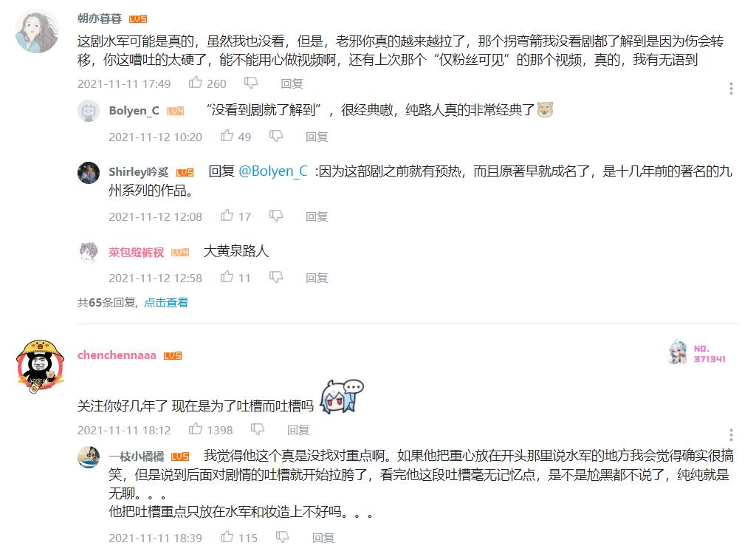Viewport: 756px width, 554px height.
Task: Like 菜包缝裤衩's reply with 11 likes
Action: pos(227,276)
